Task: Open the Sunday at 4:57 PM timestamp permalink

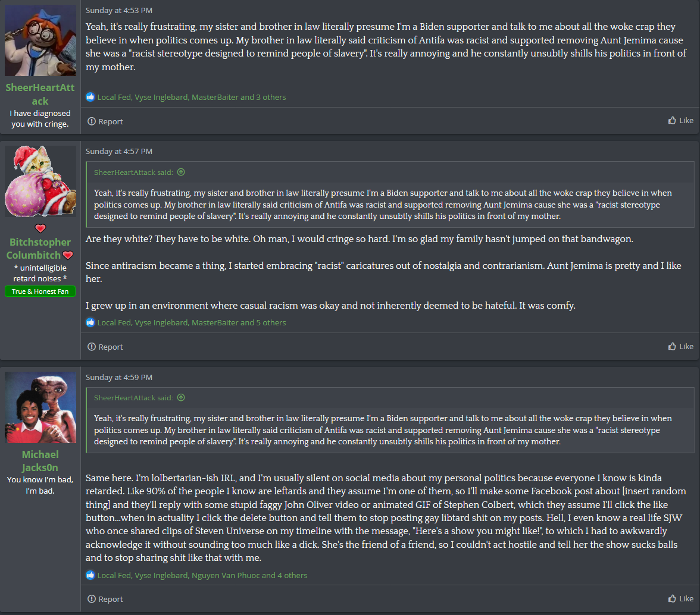Action: pyautogui.click(x=119, y=151)
